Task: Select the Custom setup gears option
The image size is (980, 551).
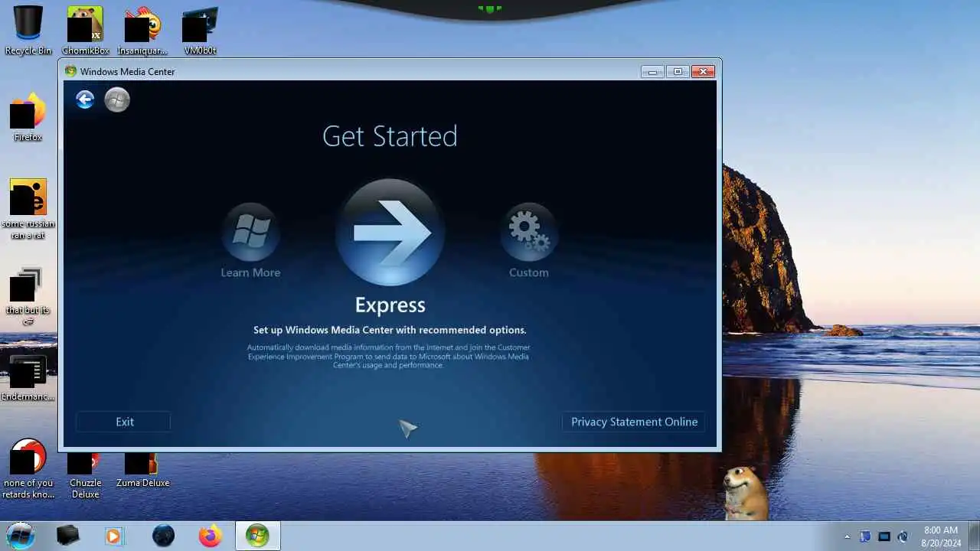Action: (x=529, y=232)
